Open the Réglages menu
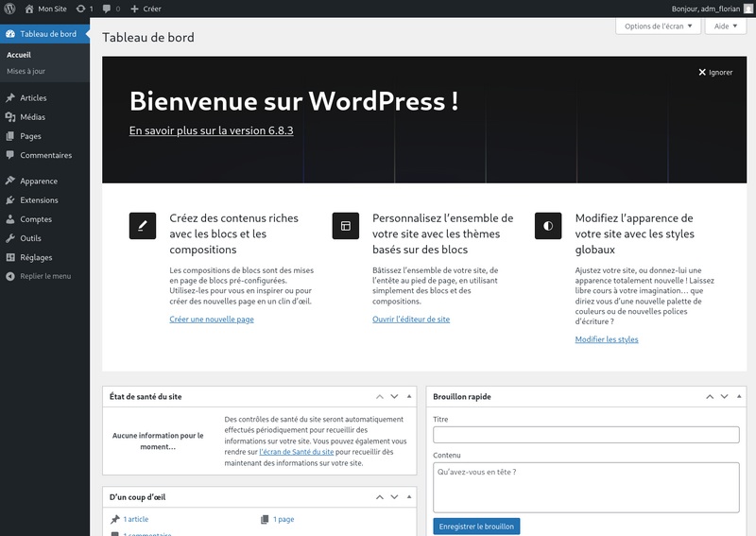Viewport: 756px width, 536px height. point(36,258)
